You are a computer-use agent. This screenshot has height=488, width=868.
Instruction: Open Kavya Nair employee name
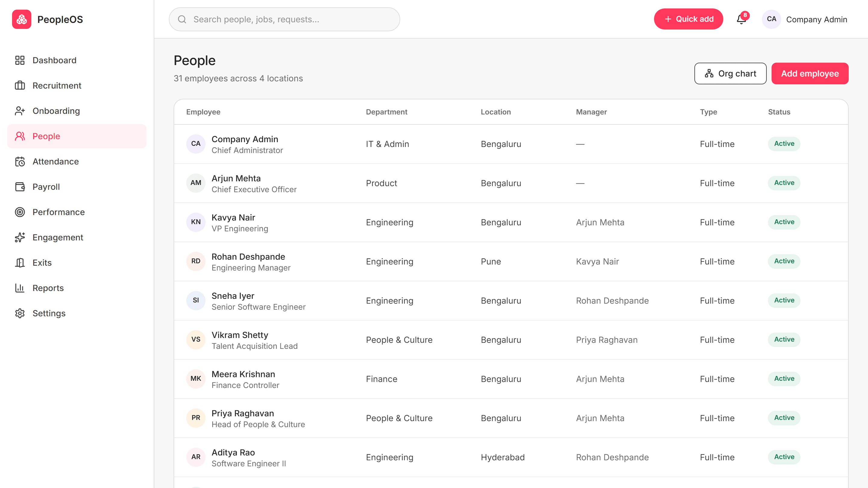(x=233, y=217)
